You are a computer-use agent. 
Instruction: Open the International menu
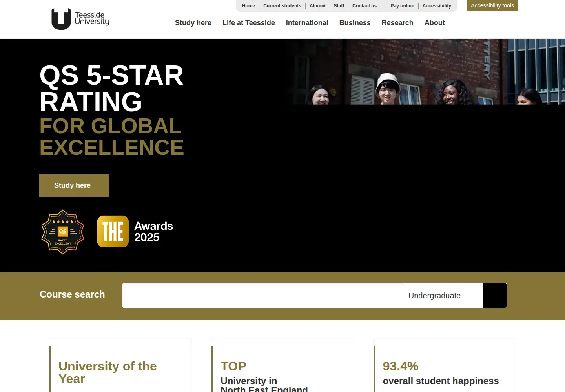(307, 23)
